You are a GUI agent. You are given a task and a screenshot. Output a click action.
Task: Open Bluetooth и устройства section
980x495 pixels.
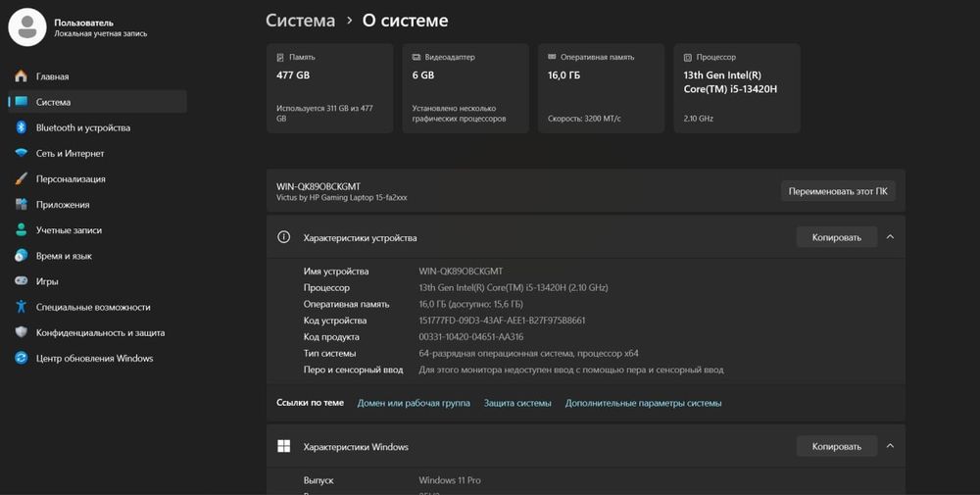(97, 127)
